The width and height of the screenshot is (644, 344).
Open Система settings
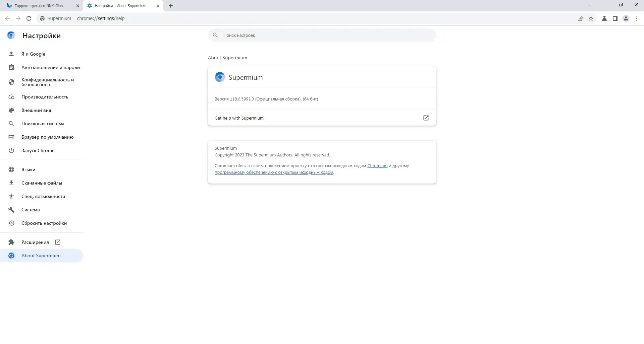point(42,210)
